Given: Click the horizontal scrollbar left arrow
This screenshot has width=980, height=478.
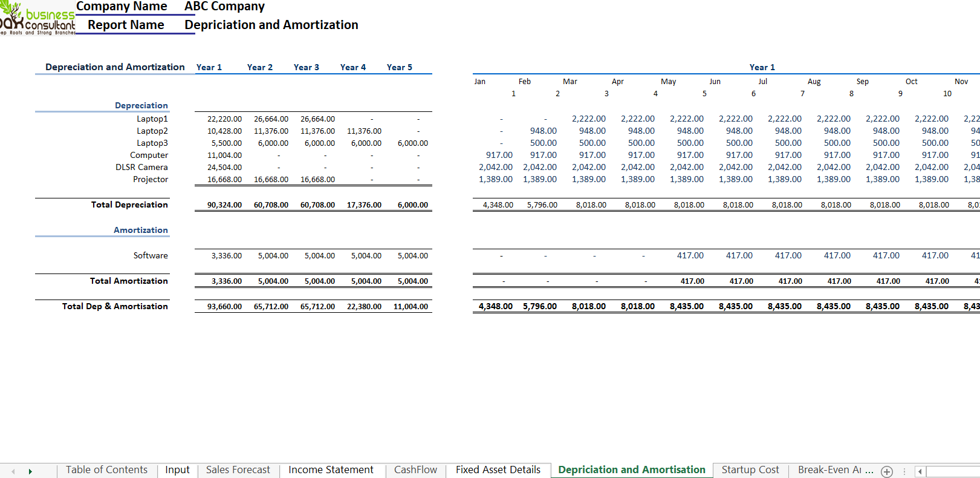Looking at the screenshot, I should [920, 471].
